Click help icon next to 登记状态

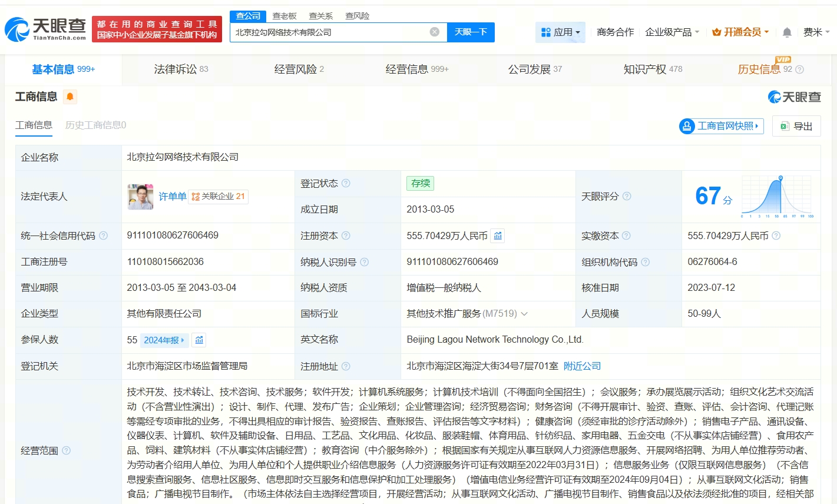[x=346, y=183]
